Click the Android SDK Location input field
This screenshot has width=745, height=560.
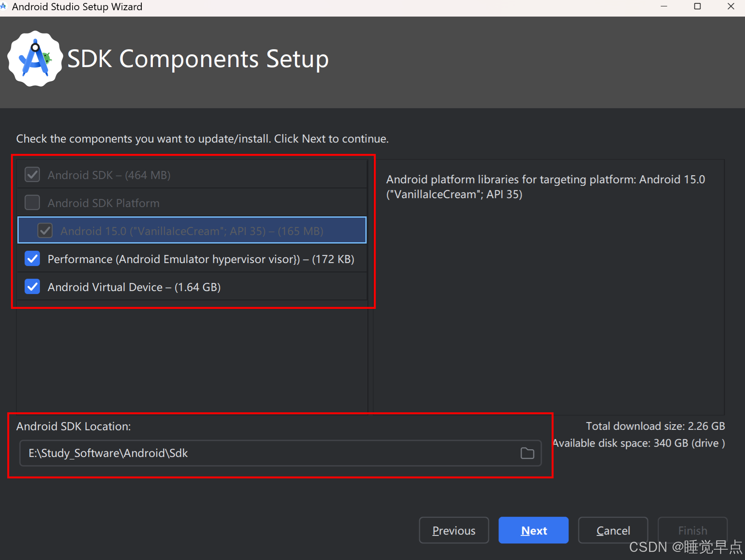coord(280,453)
